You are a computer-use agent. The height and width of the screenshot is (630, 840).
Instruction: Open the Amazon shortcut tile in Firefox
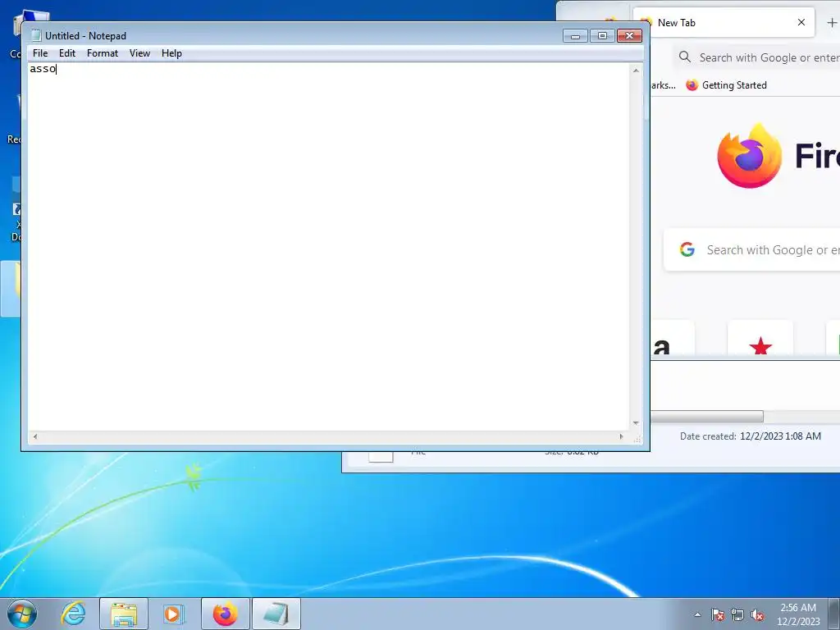coord(673,339)
